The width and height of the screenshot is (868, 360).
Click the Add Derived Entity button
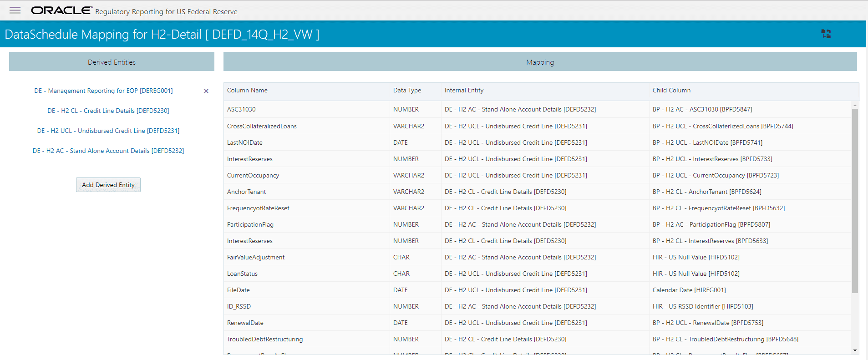coord(108,185)
